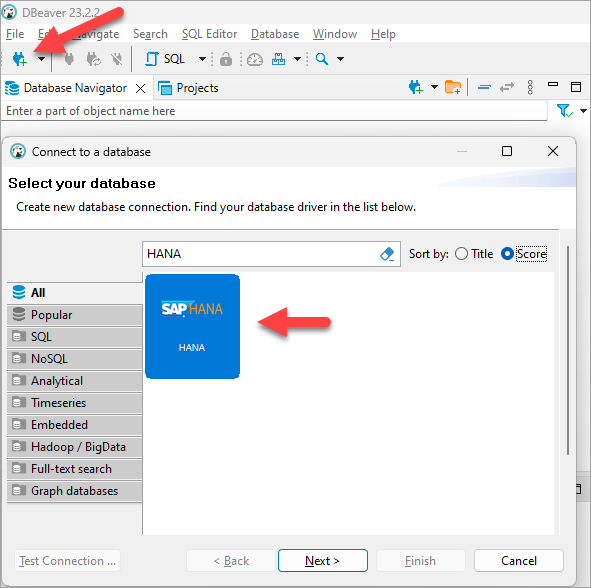Open the Database menu
Image resolution: width=591 pixels, height=588 pixels.
pos(275,34)
